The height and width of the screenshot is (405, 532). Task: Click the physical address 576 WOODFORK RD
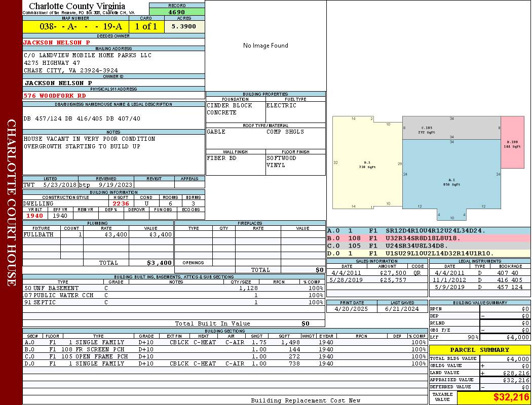click(55, 95)
